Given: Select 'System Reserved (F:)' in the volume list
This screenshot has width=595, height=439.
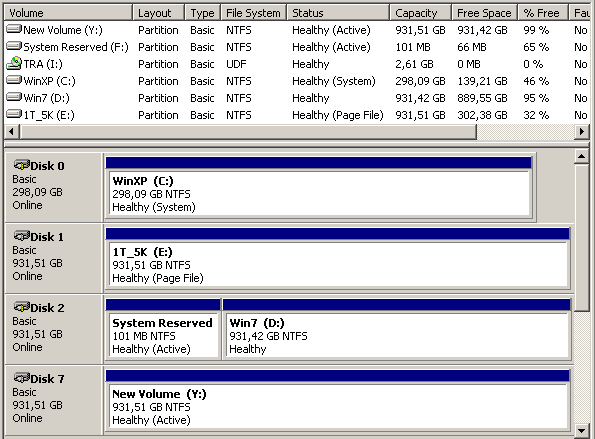Looking at the screenshot, I should pos(76,47).
